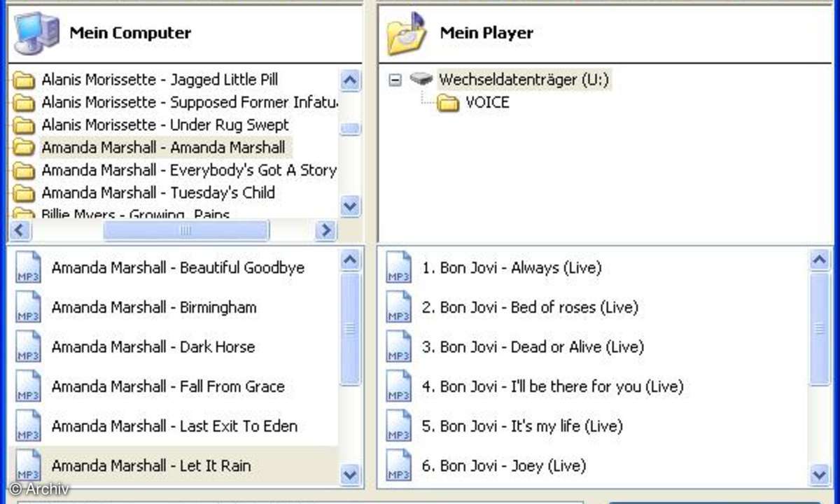Viewport: 840px width, 504px height.
Task: Click folder icon of Under Rug Swept
Action: coord(24,126)
